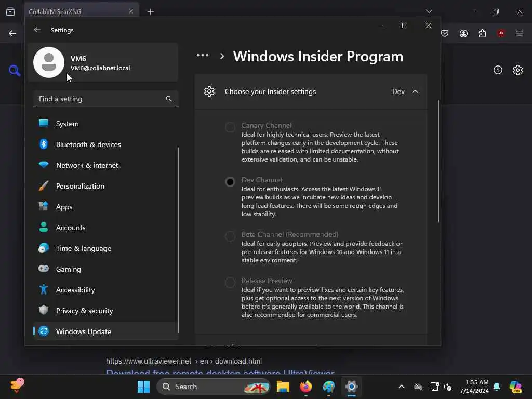
Task: Click the Find a setting search field
Action: [x=106, y=99]
